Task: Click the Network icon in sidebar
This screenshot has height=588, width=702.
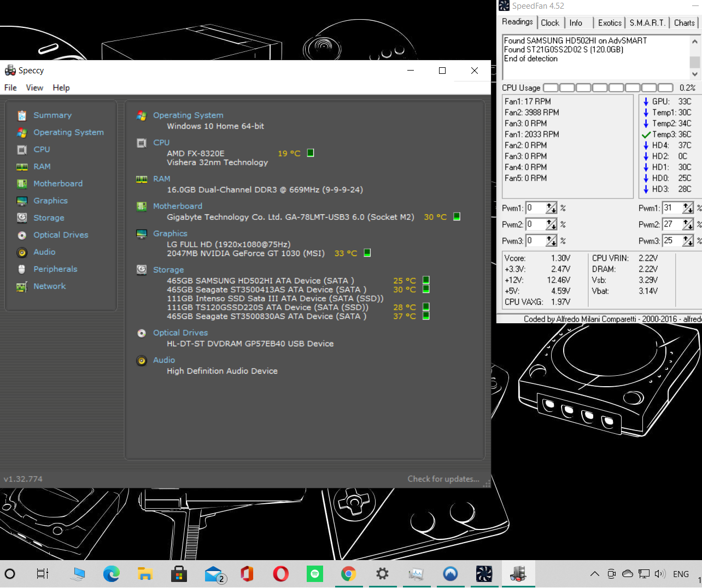Action: (x=22, y=287)
